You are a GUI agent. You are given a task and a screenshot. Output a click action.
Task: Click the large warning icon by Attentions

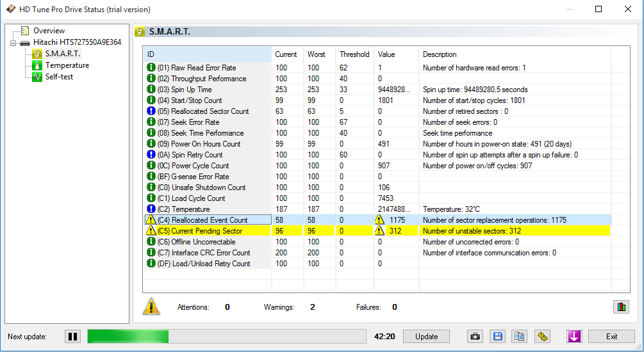point(151,307)
